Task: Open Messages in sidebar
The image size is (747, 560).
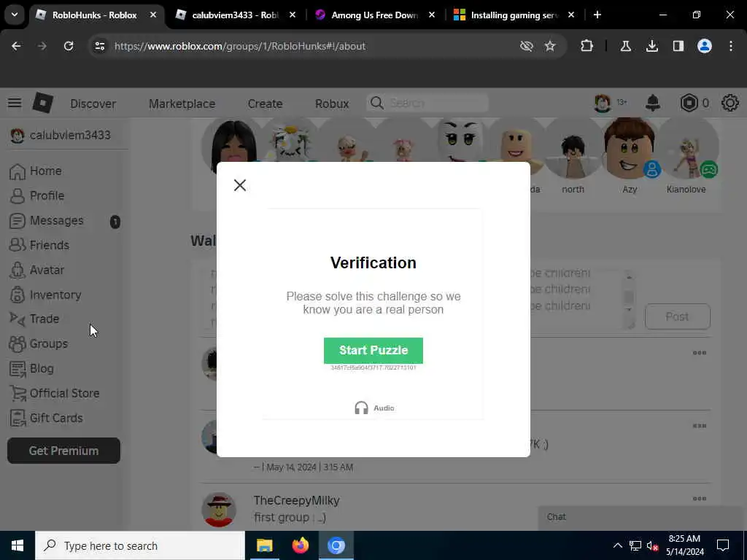Action: (x=47, y=220)
